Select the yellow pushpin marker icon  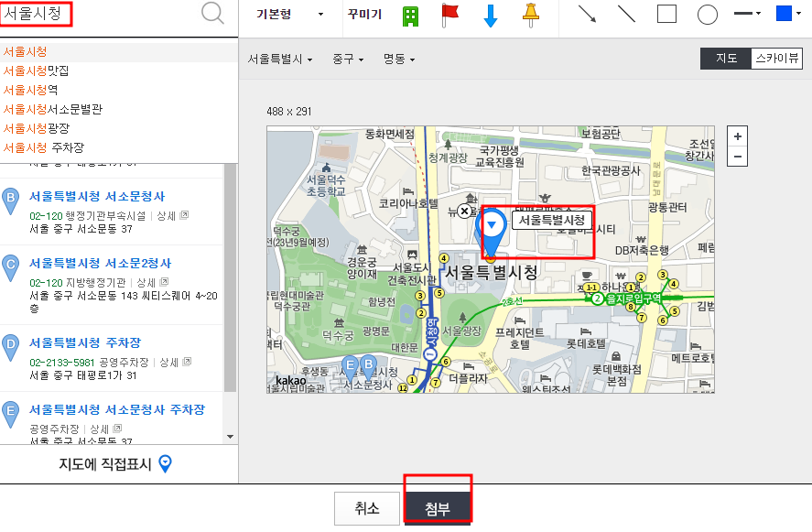530,15
